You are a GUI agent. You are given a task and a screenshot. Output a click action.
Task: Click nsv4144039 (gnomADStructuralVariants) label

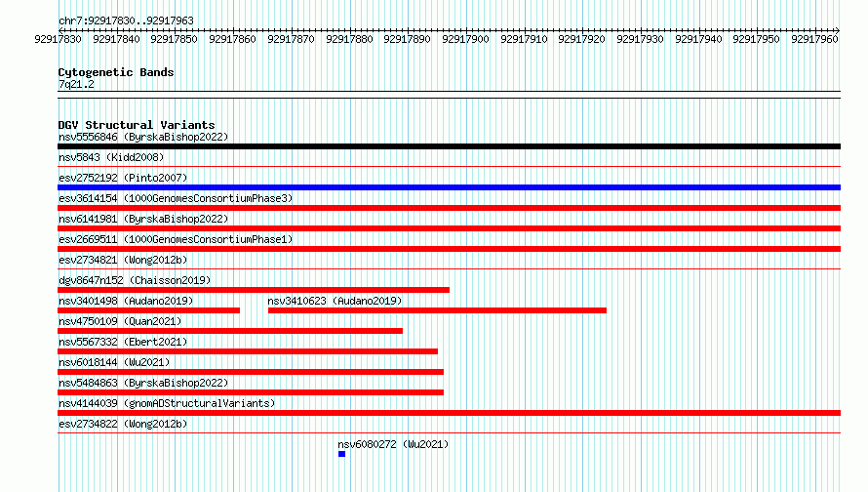tap(167, 403)
